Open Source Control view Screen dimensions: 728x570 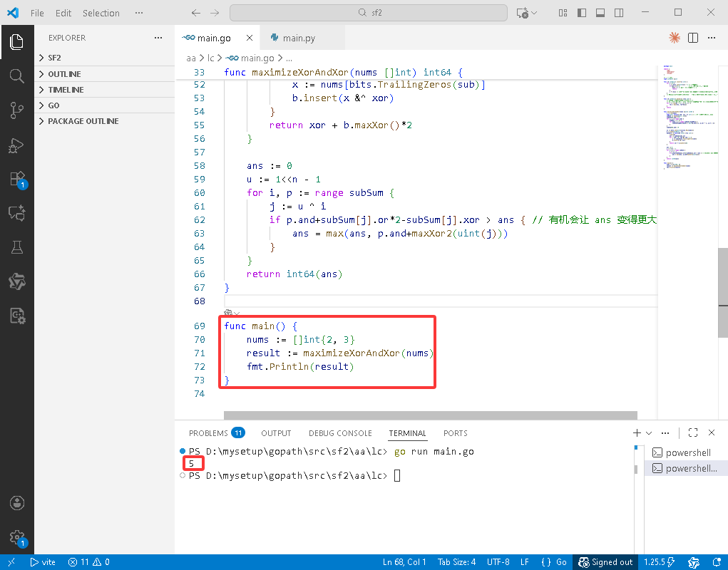tap(16, 110)
